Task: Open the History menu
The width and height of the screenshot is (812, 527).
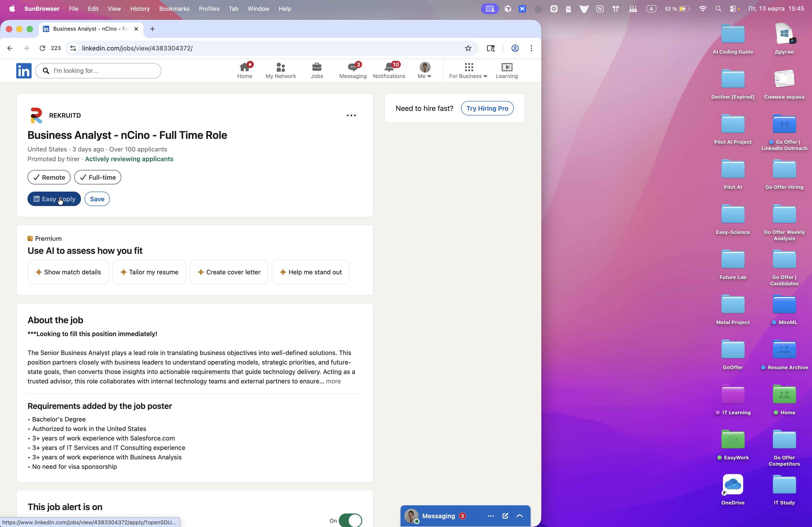Action: (x=140, y=9)
